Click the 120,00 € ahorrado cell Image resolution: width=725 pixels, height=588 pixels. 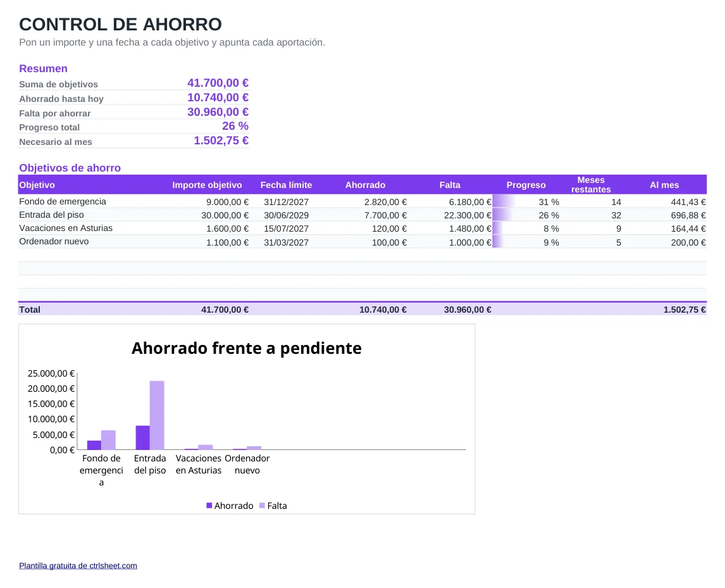point(389,229)
